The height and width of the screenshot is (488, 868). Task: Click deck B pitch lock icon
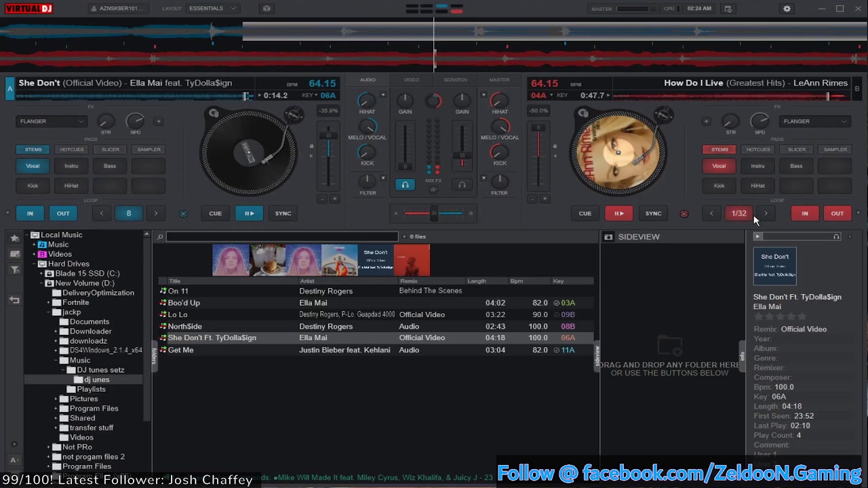pos(555,146)
